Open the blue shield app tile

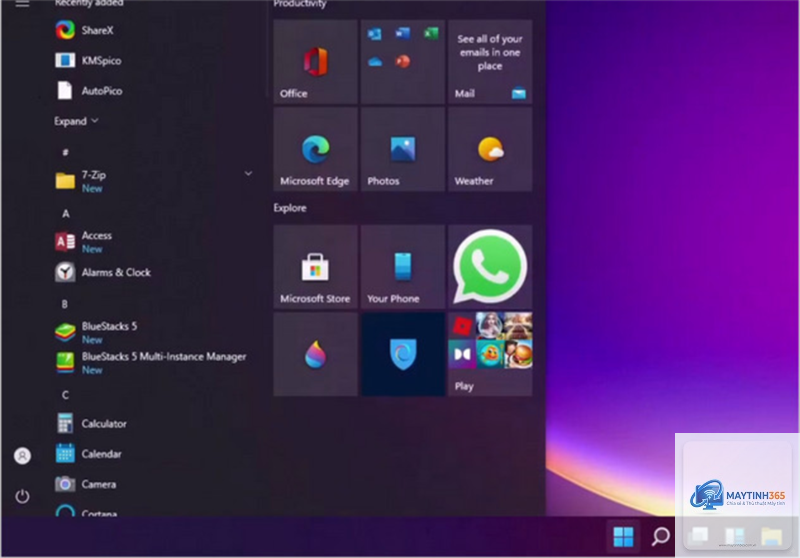click(x=403, y=354)
